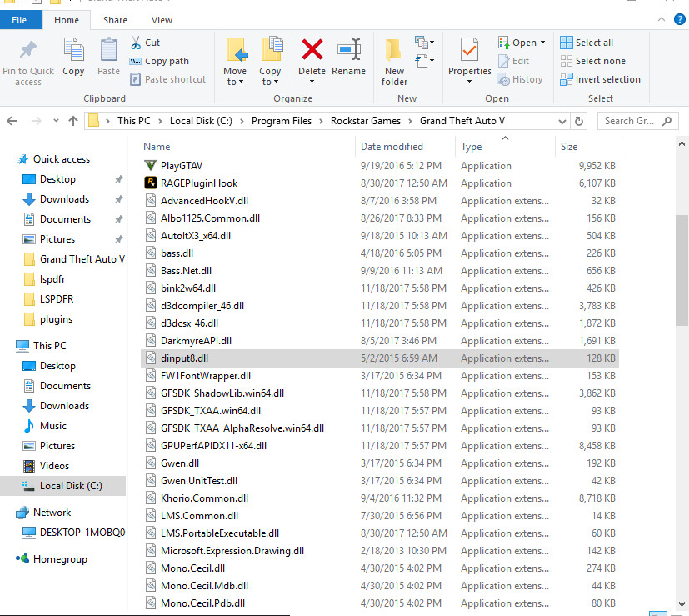The height and width of the screenshot is (616, 689).
Task: Expand the Open button dropdown arrow
Action: [x=542, y=43]
